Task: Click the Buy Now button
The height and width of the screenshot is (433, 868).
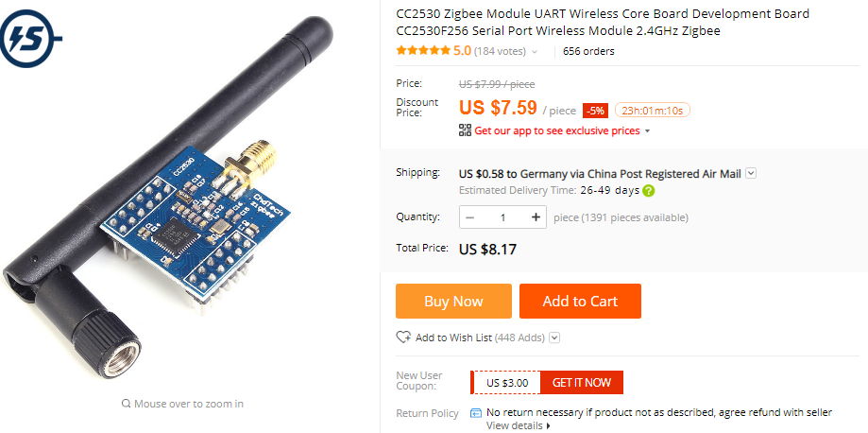Action: click(454, 301)
